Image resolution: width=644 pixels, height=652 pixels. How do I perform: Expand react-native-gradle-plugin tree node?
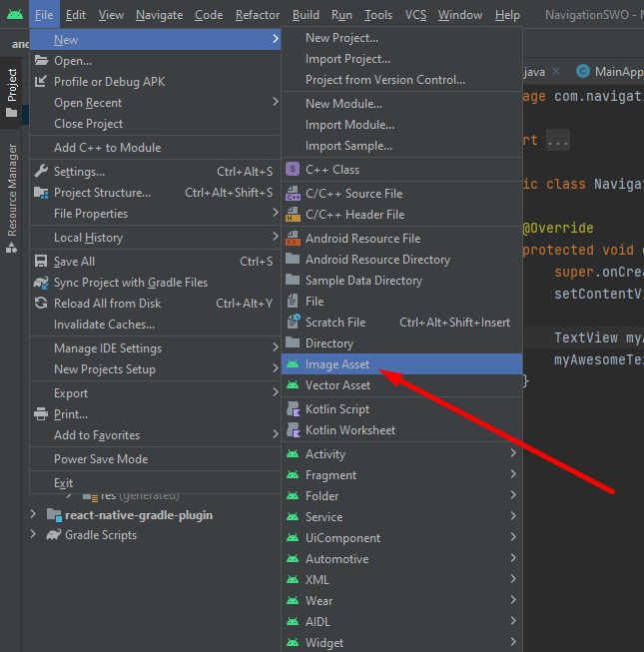click(x=35, y=515)
